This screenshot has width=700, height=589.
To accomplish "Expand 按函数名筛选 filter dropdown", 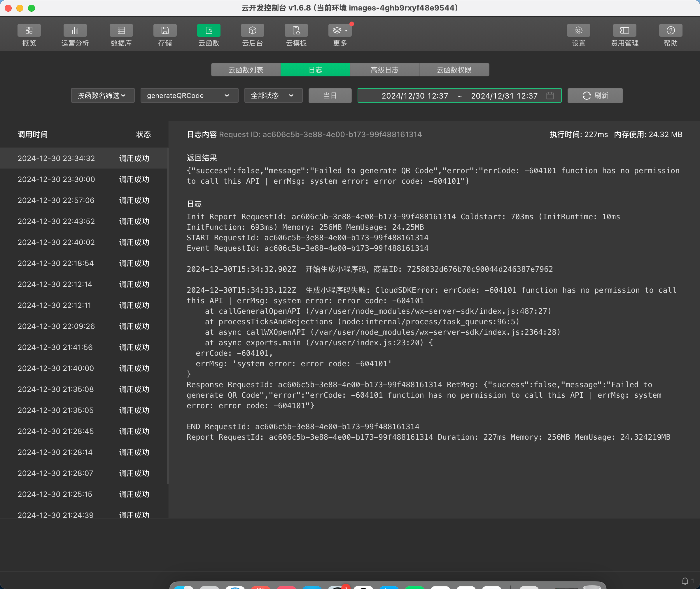I will [103, 96].
